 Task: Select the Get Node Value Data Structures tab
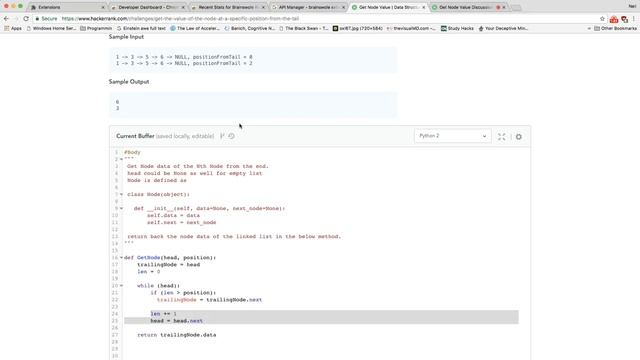[389, 7]
